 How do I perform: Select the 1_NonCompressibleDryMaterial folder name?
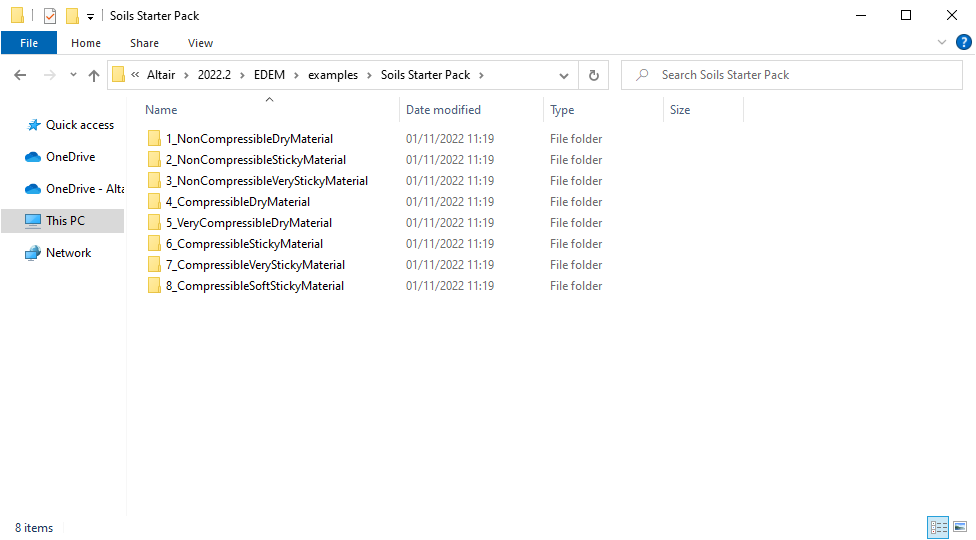click(249, 138)
